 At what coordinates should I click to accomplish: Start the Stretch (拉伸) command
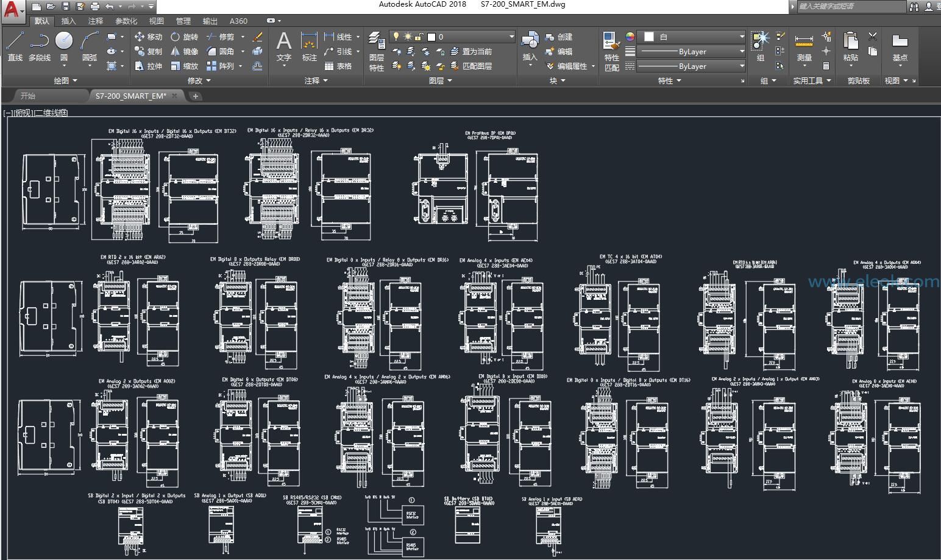point(148,66)
